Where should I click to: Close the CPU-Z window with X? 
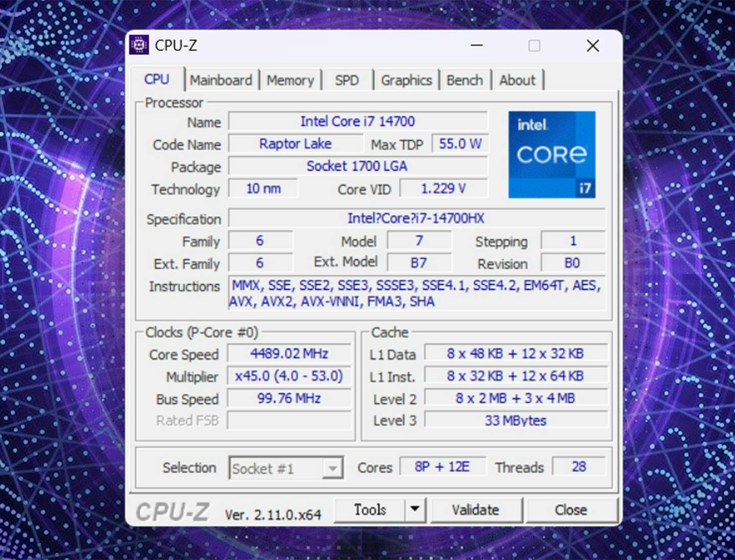click(x=593, y=45)
